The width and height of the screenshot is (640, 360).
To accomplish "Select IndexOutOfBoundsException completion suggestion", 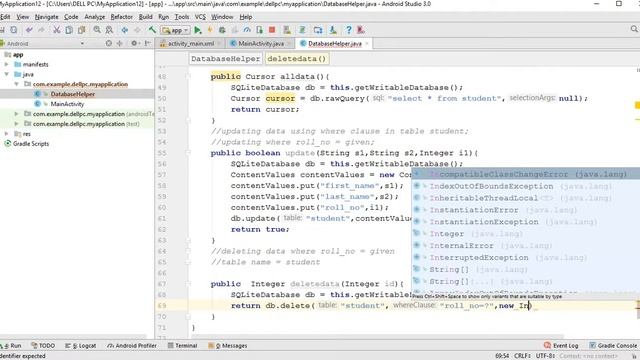I will pyautogui.click(x=526, y=186).
